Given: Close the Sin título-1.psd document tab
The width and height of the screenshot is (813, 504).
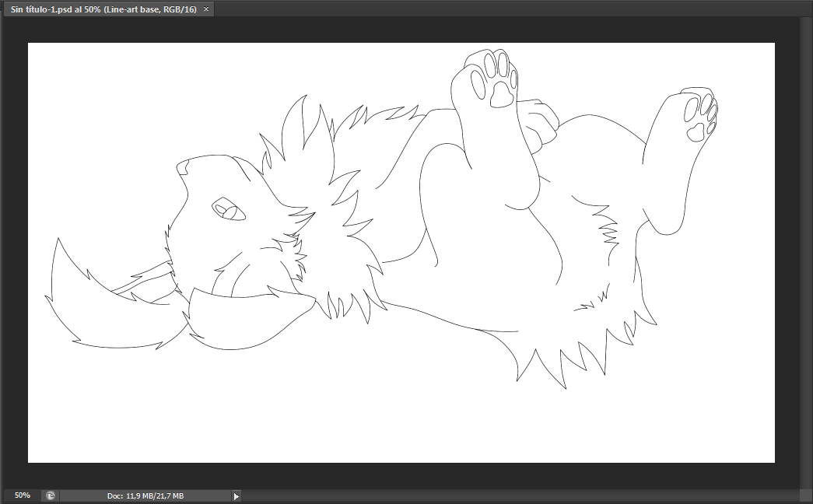Looking at the screenshot, I should click(206, 9).
